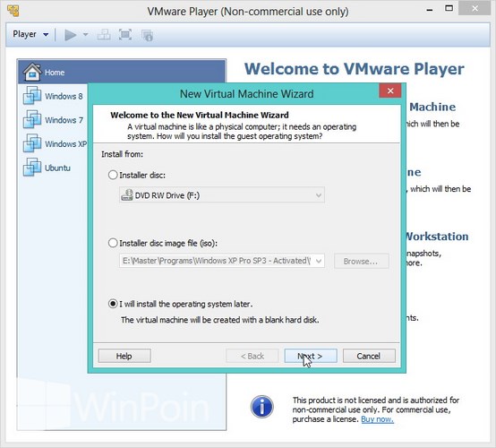Click the Send Ctrl+Alt+Del toolbar icon
This screenshot has width=496, height=448.
tap(104, 35)
